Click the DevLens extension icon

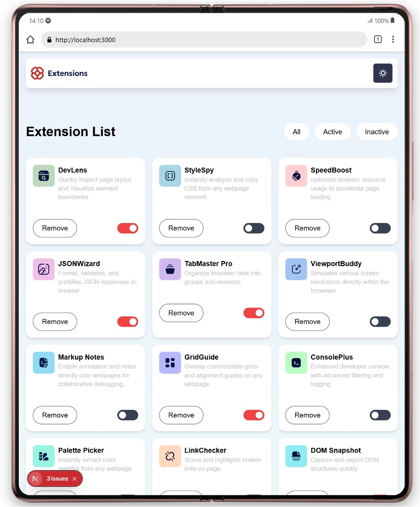pos(44,176)
